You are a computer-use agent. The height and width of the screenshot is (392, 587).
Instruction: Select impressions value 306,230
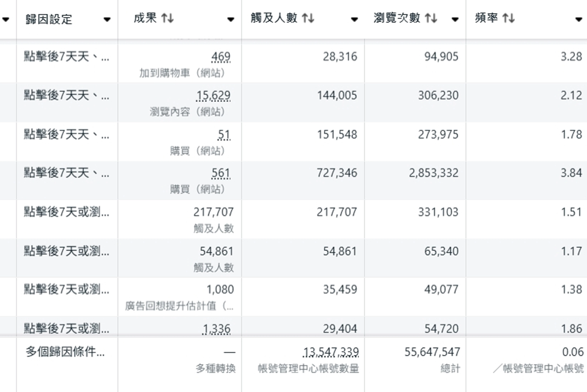pos(438,96)
